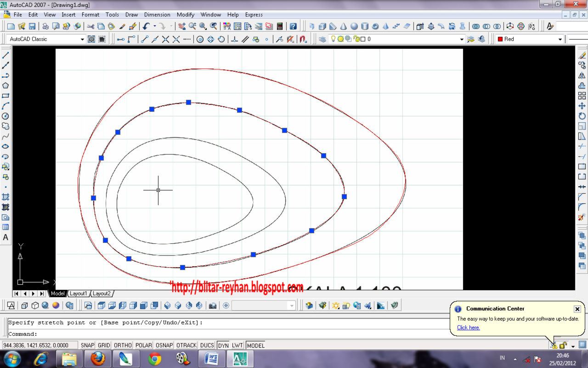Viewport: 588px width, 368px height.
Task: Open the Modify menu
Action: (x=186, y=15)
